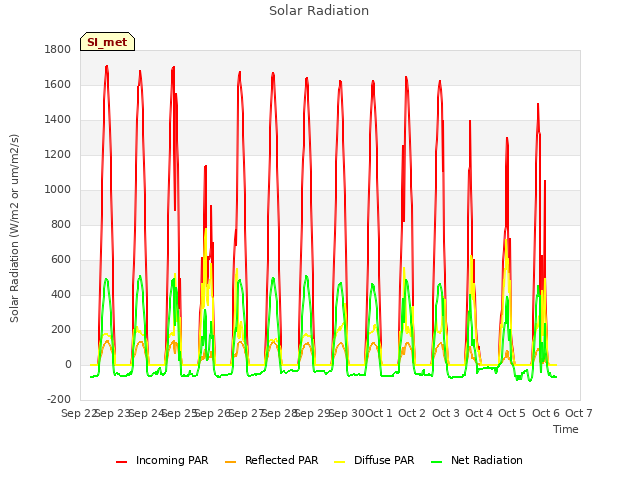
Task: Click the Oct 1 x-axis date label
Action: click(x=378, y=413)
